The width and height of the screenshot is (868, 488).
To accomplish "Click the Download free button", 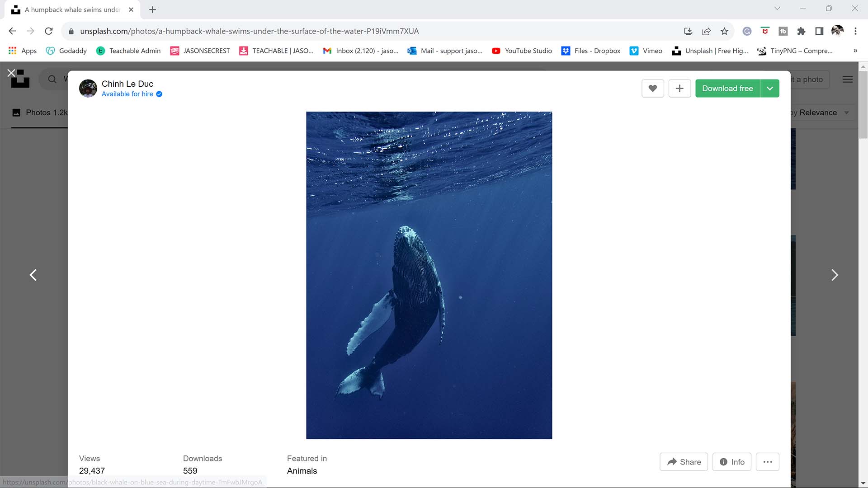I will [x=727, y=89].
